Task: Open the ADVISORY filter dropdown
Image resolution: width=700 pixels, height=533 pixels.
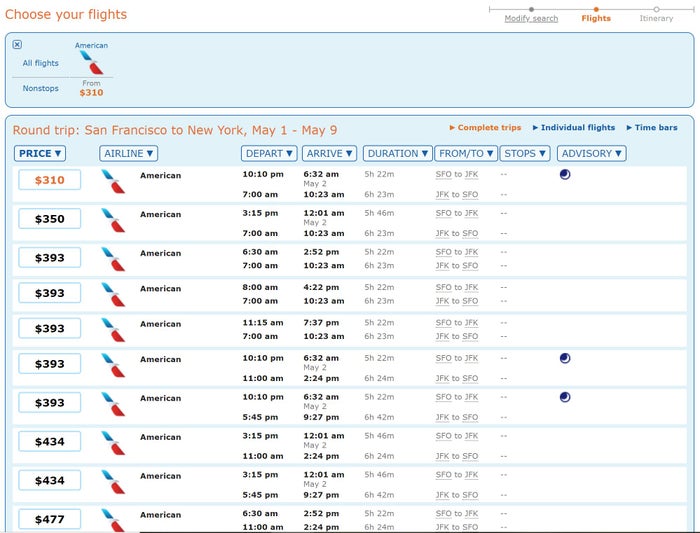Action: point(592,154)
